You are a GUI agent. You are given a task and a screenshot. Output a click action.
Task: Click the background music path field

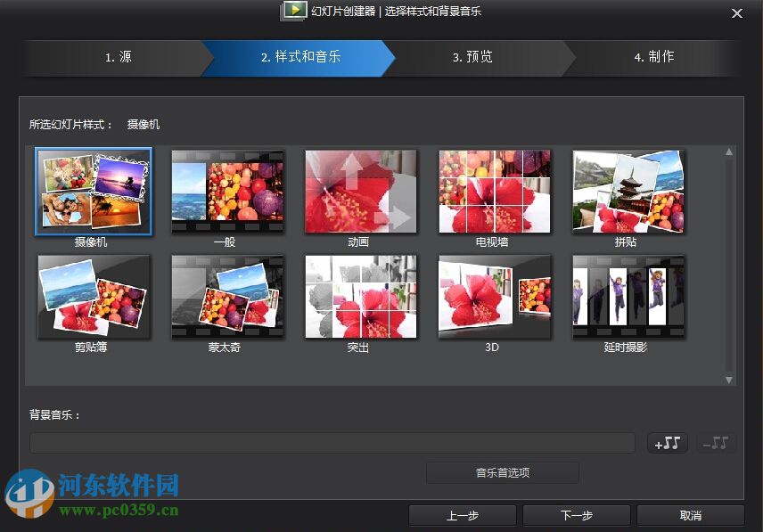tap(332, 442)
